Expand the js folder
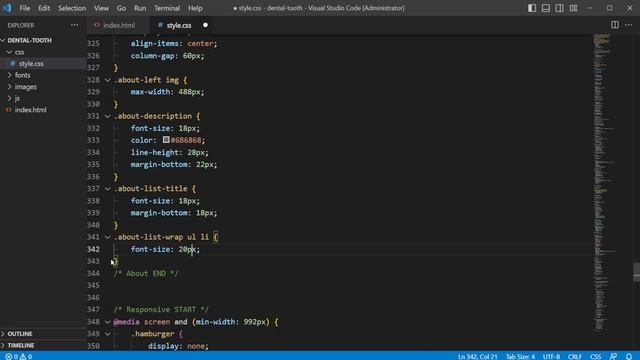Image resolution: width=640 pixels, height=360 pixels. pos(17,98)
